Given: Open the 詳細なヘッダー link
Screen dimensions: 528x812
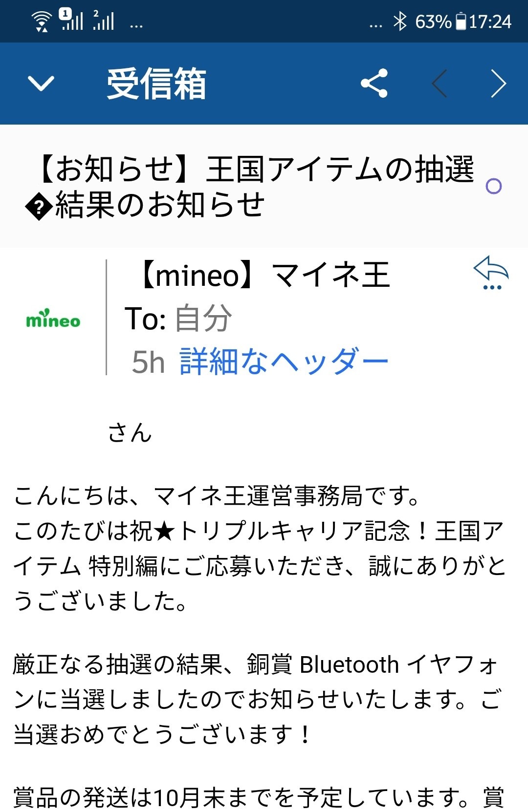Looking at the screenshot, I should [284, 362].
